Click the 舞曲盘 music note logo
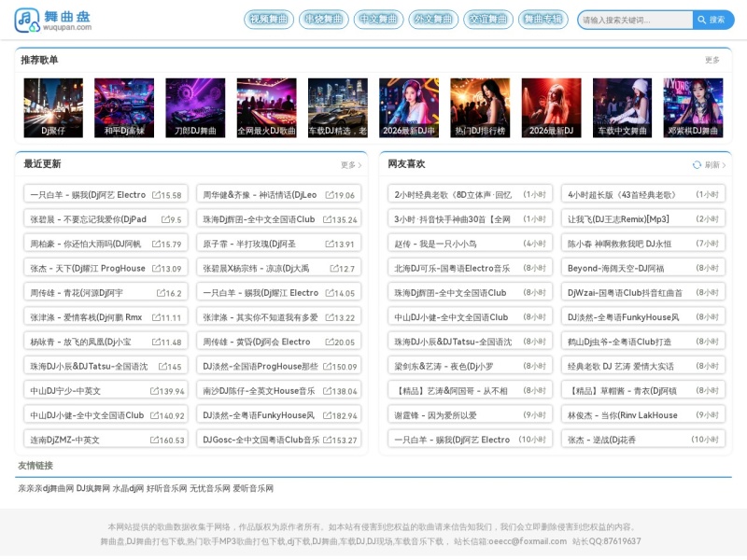The height and width of the screenshot is (560, 747). click(x=27, y=20)
